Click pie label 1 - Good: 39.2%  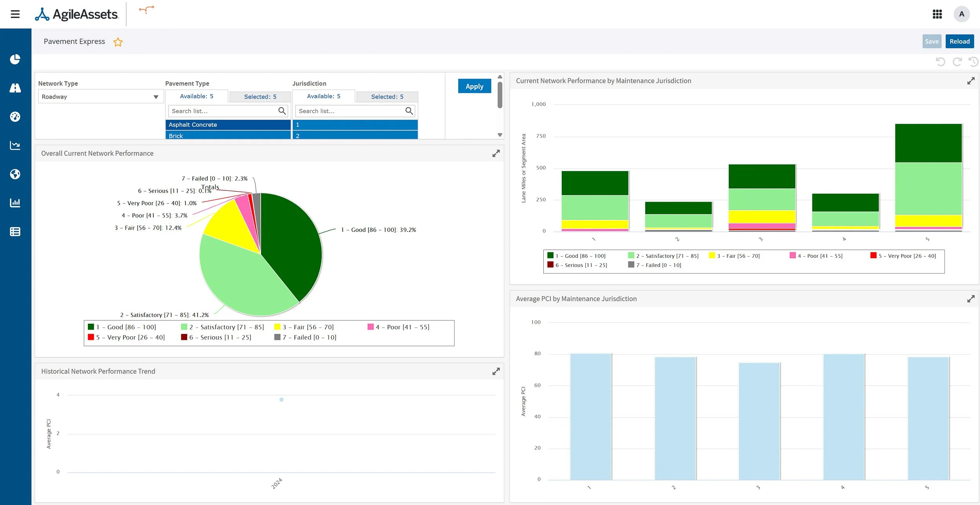click(x=378, y=230)
